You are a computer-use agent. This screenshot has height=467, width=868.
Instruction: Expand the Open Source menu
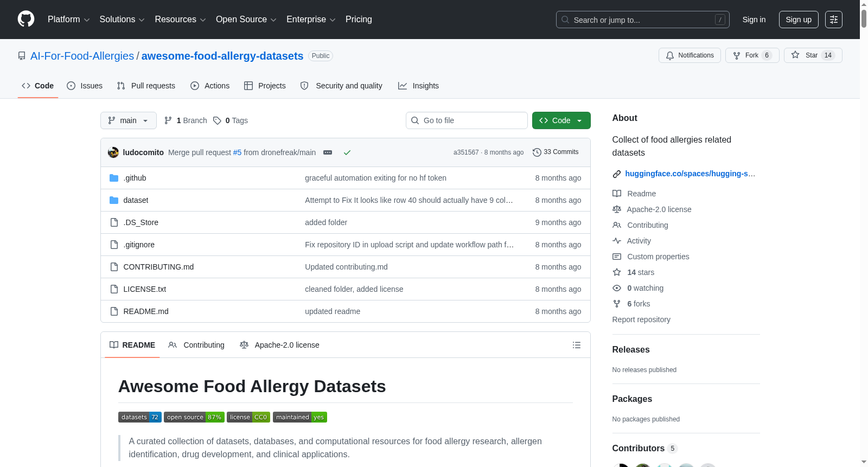pyautogui.click(x=246, y=20)
